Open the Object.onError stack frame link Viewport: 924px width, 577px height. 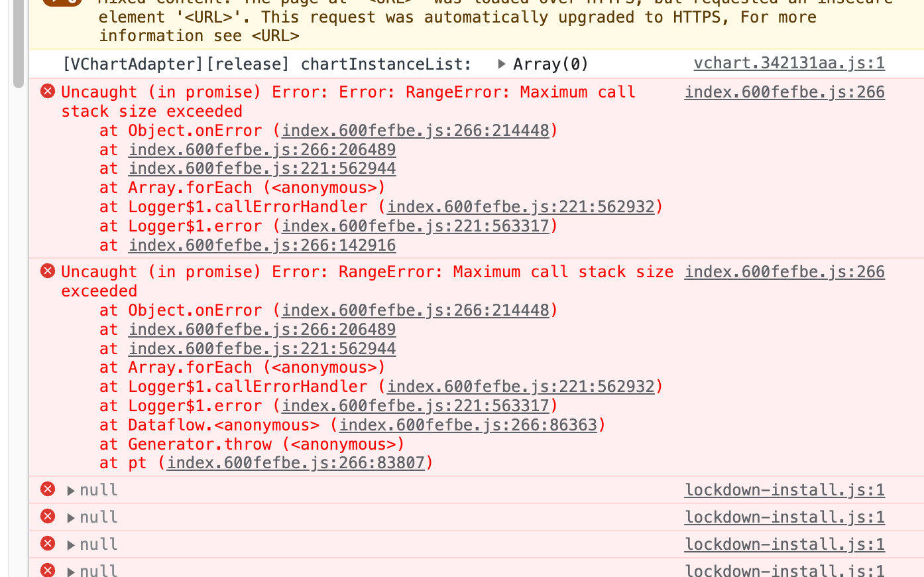pyautogui.click(x=417, y=130)
